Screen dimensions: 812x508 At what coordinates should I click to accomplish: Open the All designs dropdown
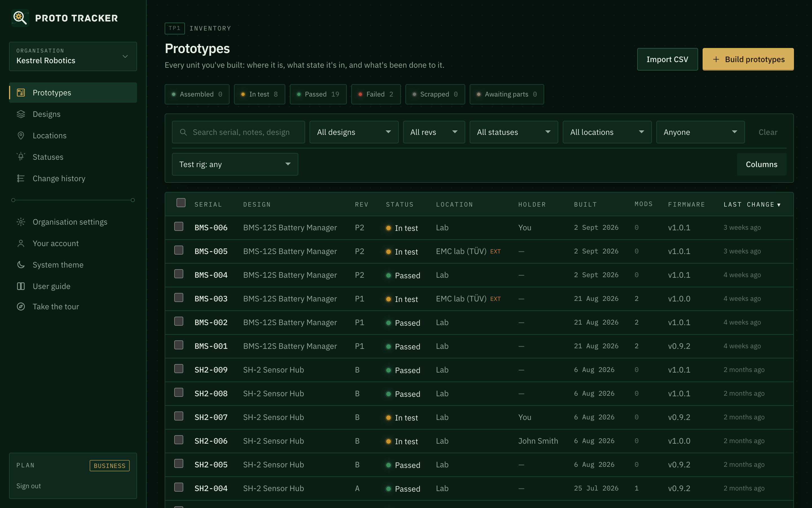pyautogui.click(x=354, y=132)
